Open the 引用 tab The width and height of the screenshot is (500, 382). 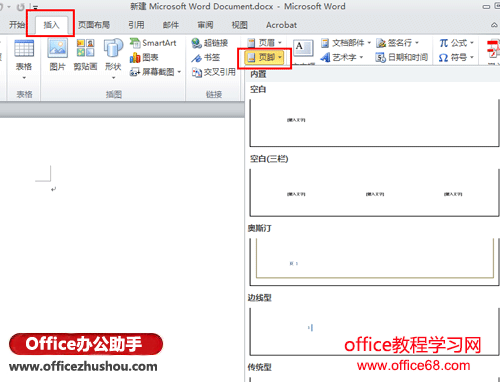tap(136, 25)
